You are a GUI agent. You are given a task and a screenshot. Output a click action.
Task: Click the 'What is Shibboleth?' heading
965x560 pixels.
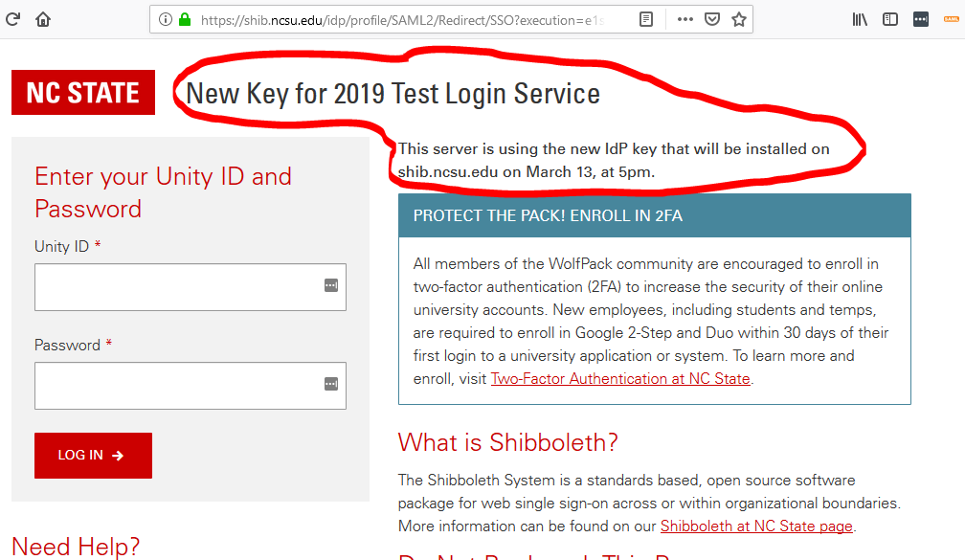click(507, 442)
